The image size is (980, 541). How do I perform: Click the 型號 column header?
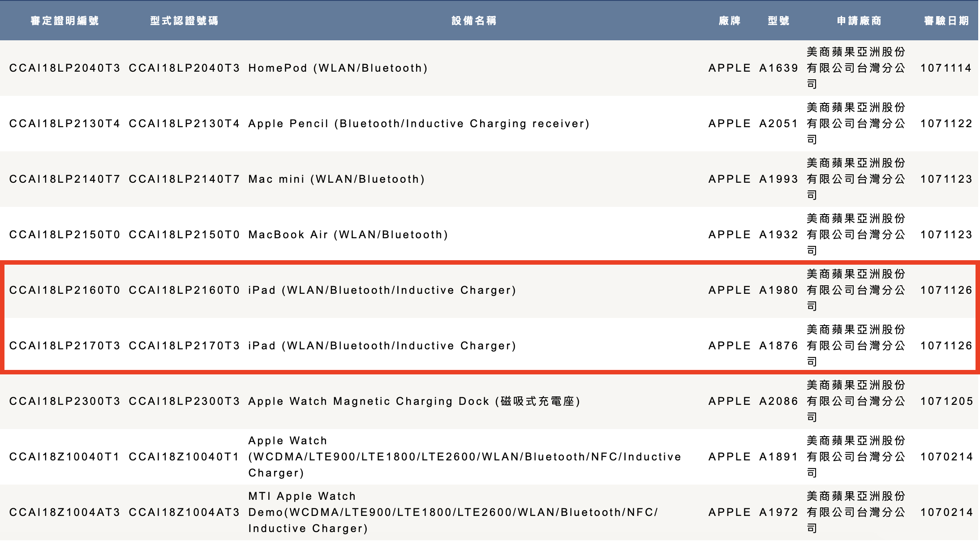[778, 21]
